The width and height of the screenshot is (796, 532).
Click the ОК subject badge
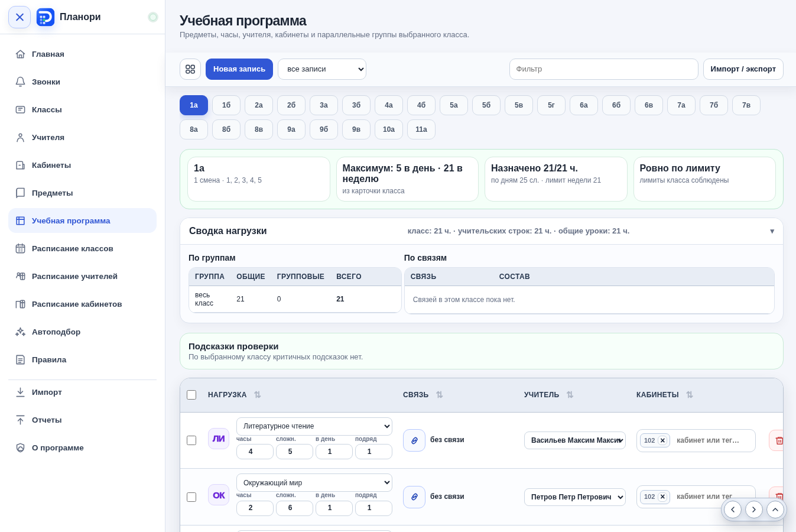[x=219, y=495]
